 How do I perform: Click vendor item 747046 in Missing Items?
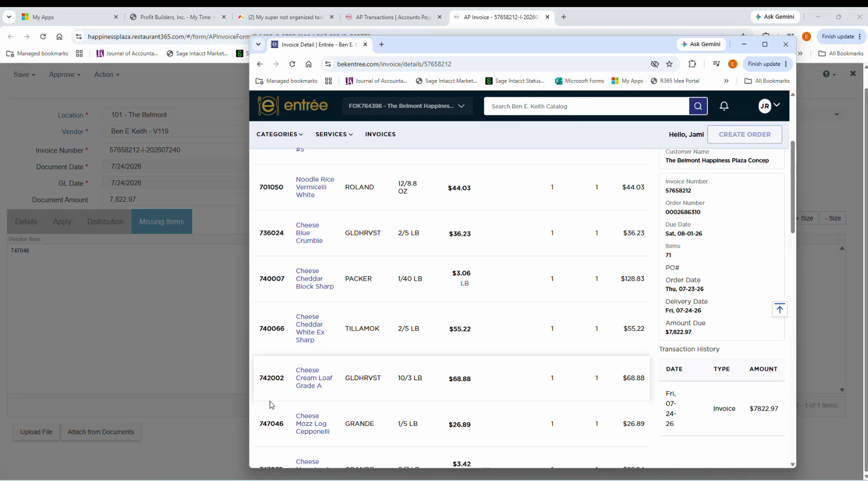coord(20,251)
